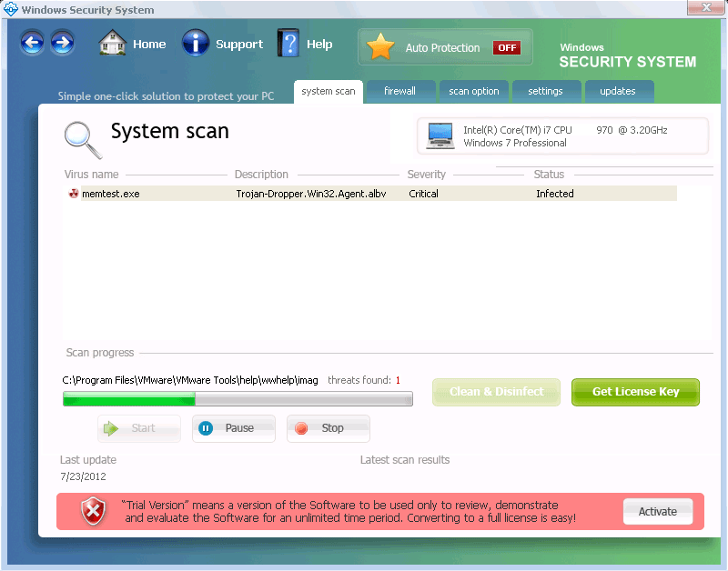The image size is (728, 571).
Task: Click the Auto Protection star icon
Action: pos(380,47)
